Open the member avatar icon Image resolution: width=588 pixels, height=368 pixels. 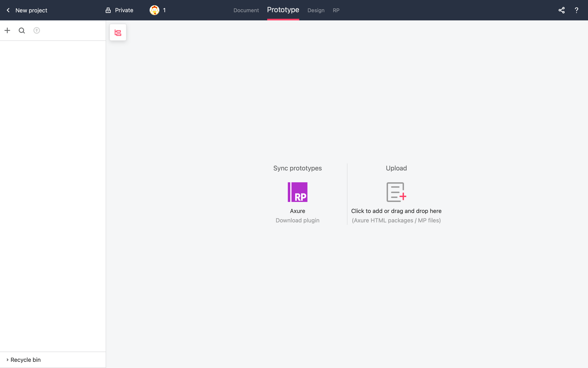click(154, 10)
